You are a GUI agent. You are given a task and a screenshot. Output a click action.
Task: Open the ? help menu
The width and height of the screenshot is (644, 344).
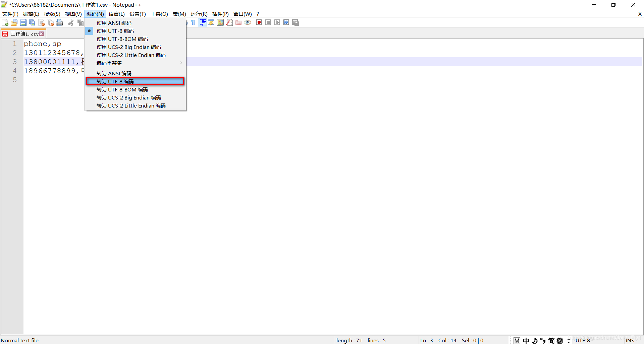click(x=258, y=14)
